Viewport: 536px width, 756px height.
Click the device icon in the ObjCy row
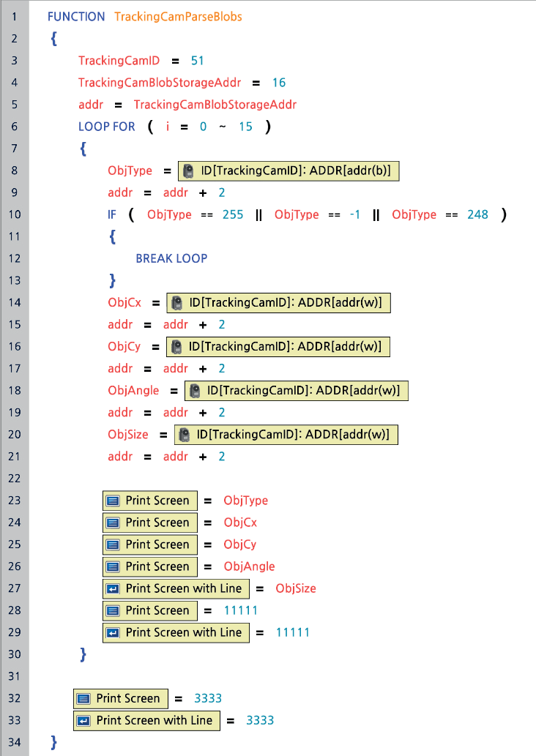point(176,347)
